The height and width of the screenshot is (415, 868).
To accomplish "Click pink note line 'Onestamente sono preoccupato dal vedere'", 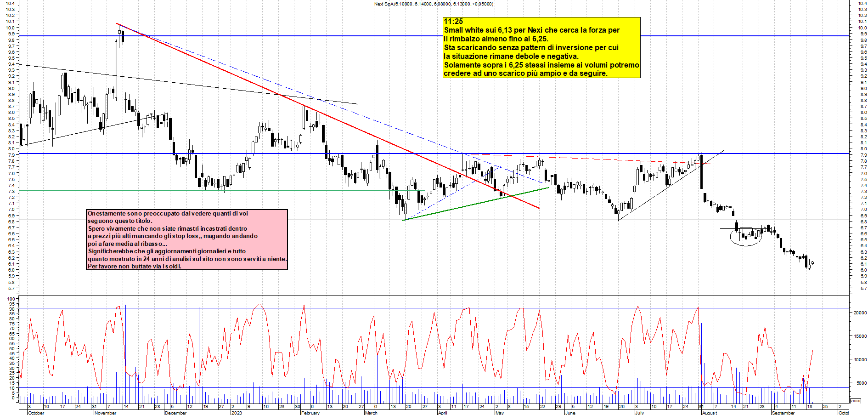I will [x=168, y=214].
